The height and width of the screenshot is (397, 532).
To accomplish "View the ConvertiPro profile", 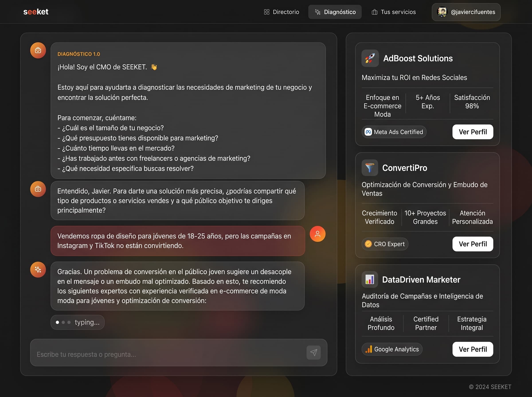I will [473, 244].
